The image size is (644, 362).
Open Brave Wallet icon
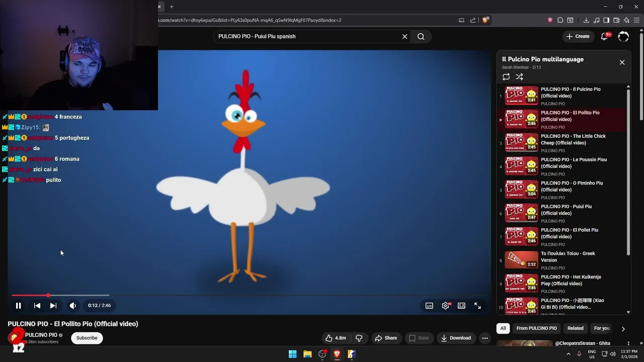tap(616, 20)
